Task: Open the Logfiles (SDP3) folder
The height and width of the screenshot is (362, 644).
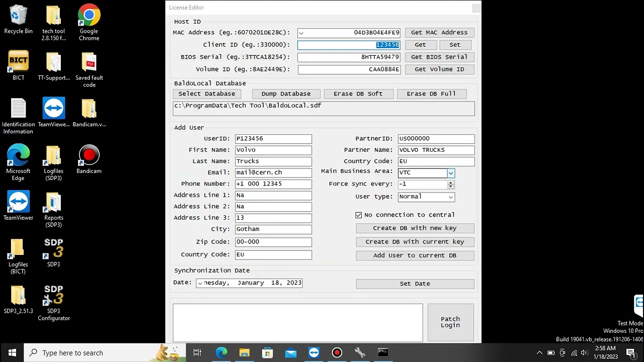Action: pos(54,163)
